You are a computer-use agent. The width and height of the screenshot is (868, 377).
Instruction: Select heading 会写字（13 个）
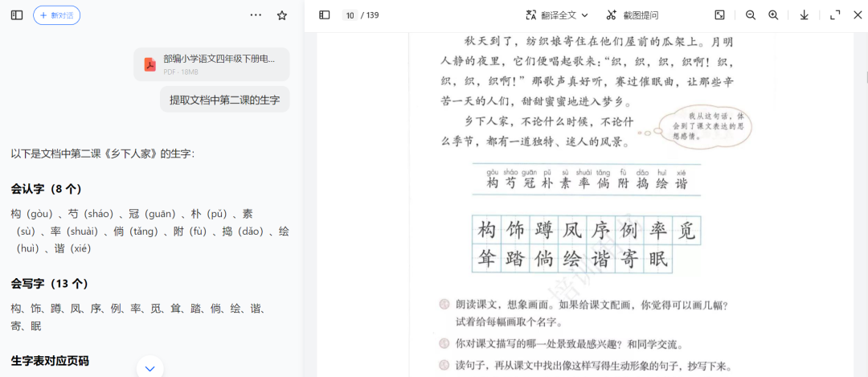click(x=49, y=284)
